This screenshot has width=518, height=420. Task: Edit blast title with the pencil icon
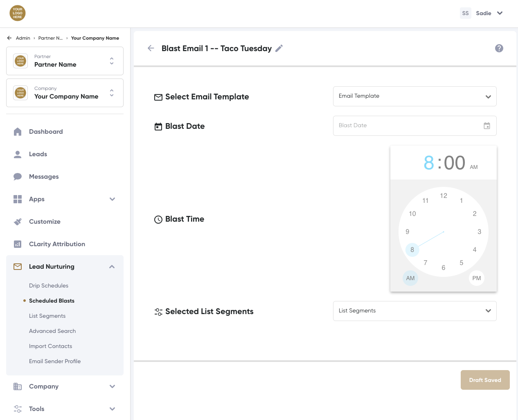pos(279,48)
